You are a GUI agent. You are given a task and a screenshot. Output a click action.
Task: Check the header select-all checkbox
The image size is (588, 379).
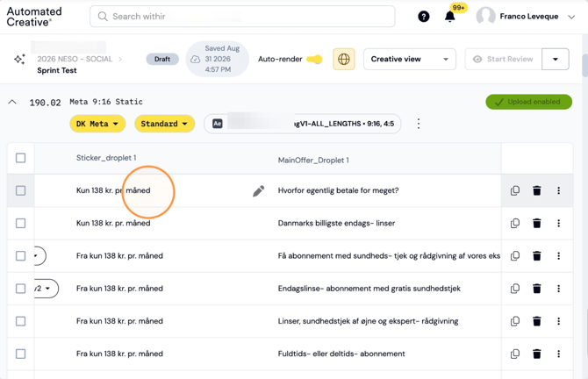click(x=21, y=158)
